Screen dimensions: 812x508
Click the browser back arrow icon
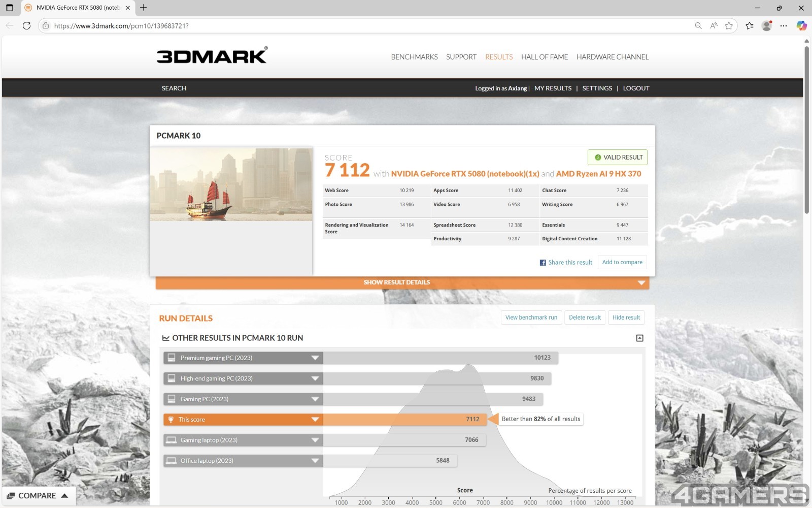point(9,26)
